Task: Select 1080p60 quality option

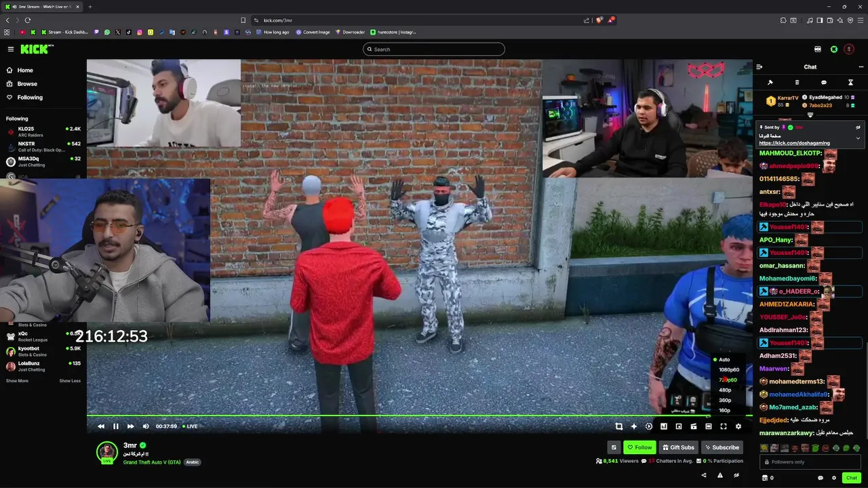Action: pos(728,370)
